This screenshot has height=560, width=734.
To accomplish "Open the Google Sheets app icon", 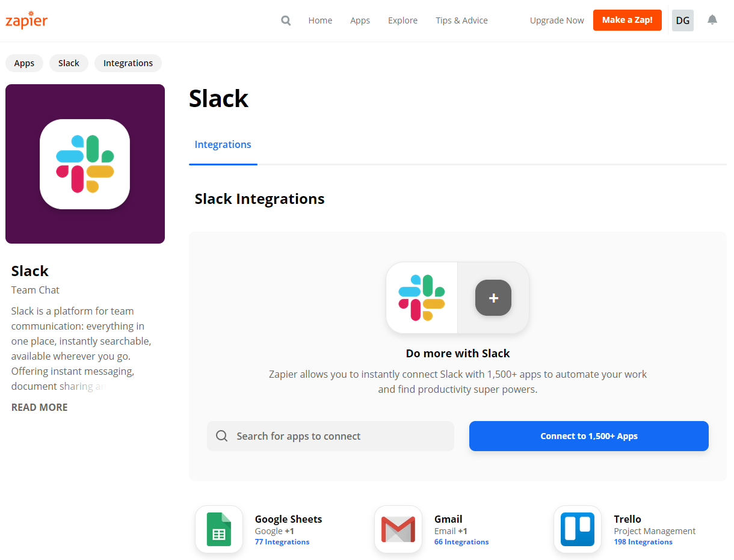I will pyautogui.click(x=219, y=529).
